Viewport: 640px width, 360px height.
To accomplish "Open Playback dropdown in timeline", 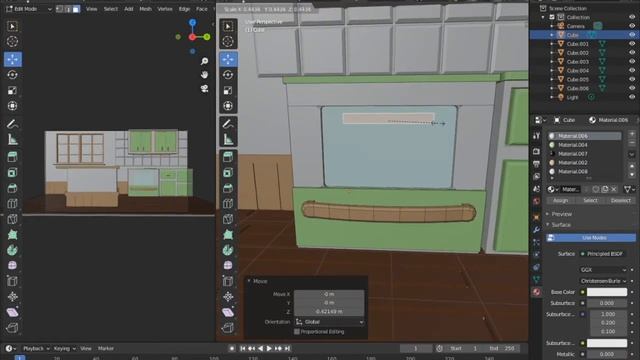I will click(36, 349).
